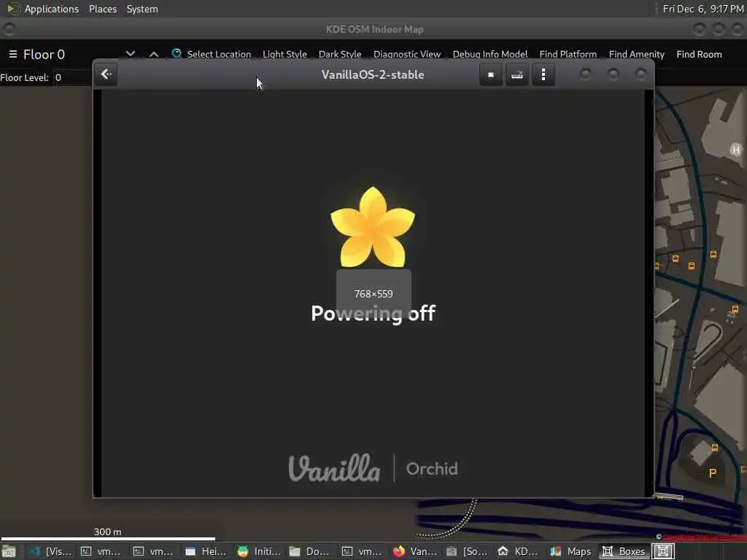Switch to the Hei... taskbar window

pos(206,551)
